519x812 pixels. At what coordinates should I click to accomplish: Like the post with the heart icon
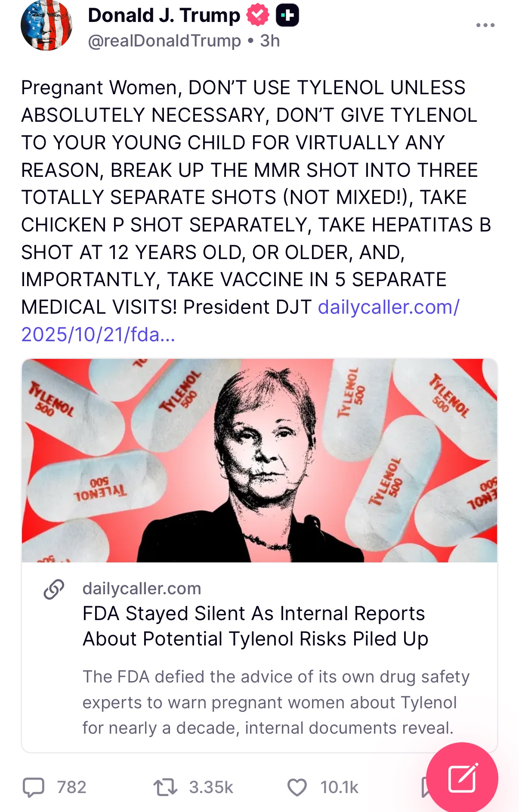coord(297,787)
